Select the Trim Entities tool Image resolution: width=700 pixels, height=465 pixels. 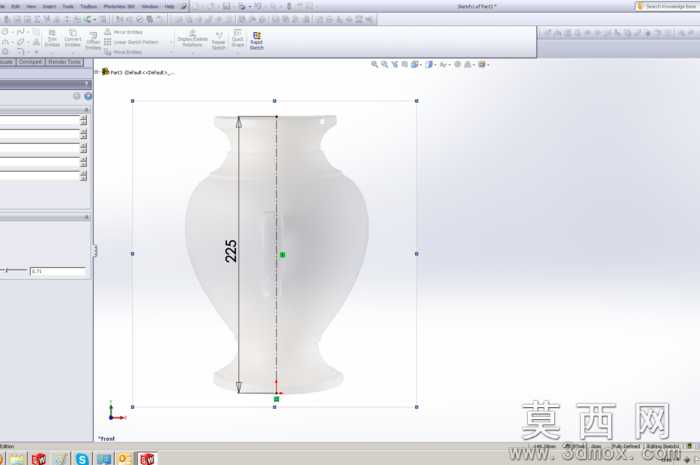pos(52,38)
